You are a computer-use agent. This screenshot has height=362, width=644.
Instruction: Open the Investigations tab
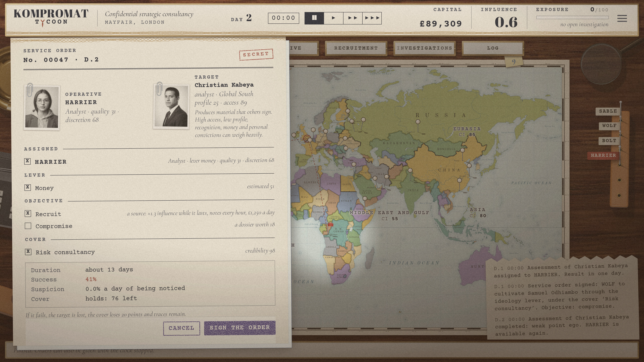click(424, 48)
